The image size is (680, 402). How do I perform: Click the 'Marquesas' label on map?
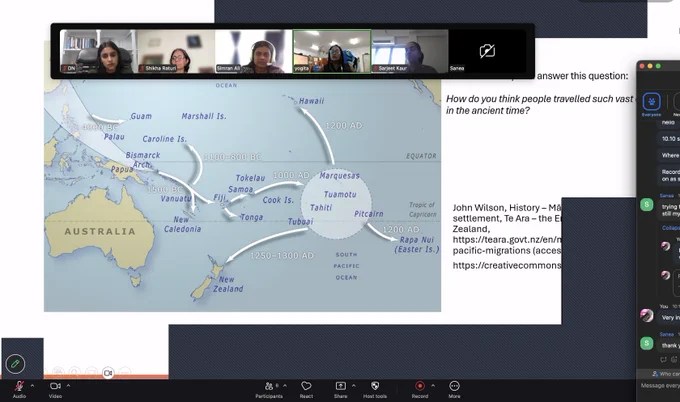(x=340, y=176)
